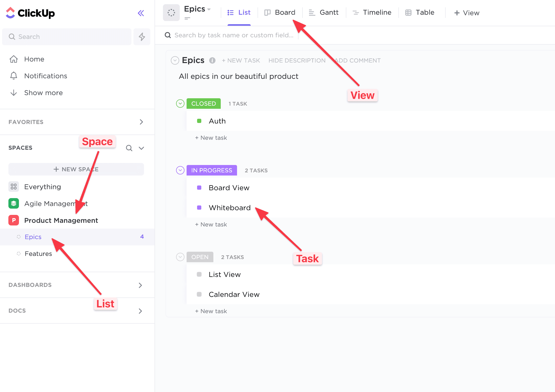555x392 pixels.
Task: Click the task search input field
Action: click(x=234, y=35)
